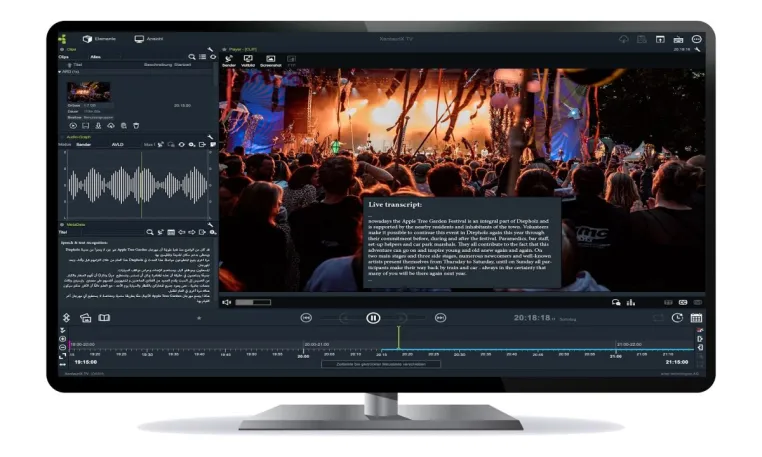Open Audio-Graph panel wrench settings
The width and height of the screenshot is (762, 457).
pos(210,138)
